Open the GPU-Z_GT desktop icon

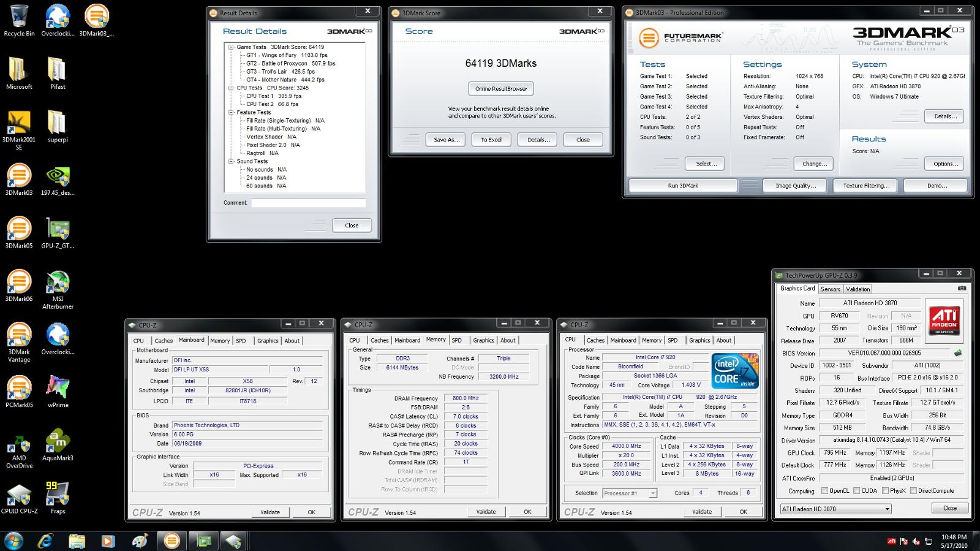pos(58,232)
